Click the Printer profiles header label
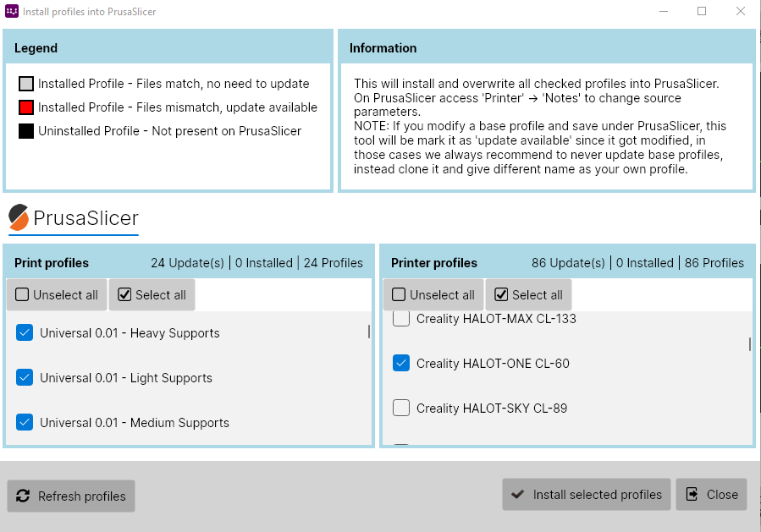This screenshot has width=761, height=532. pos(434,263)
